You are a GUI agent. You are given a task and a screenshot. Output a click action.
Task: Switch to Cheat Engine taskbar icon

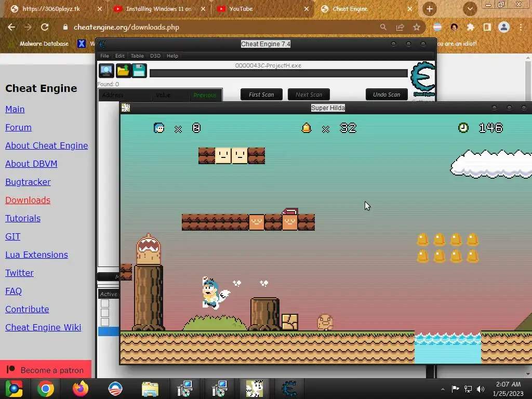pos(289,389)
